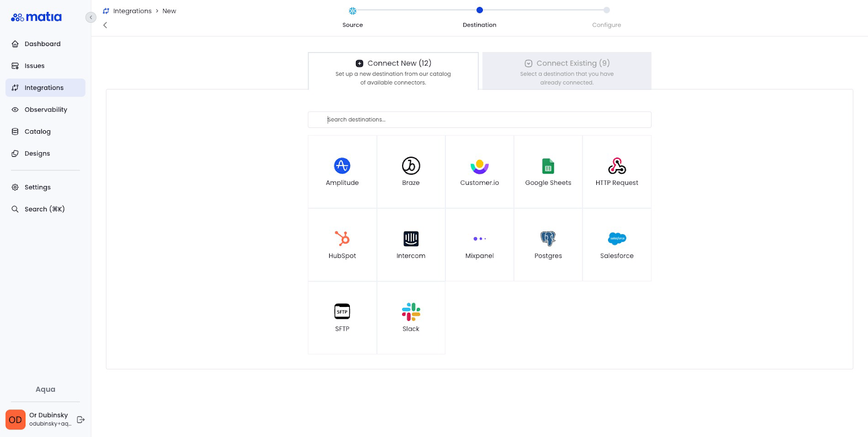Viewport: 868px width, 437px height.
Task: Select the Amplitude destination icon
Action: coord(342,165)
